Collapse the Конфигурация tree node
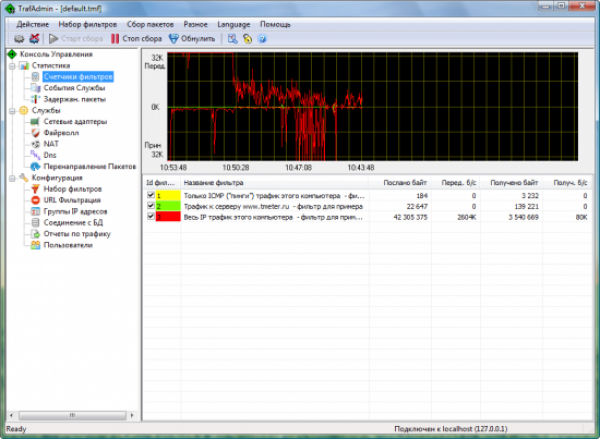The height and width of the screenshot is (439, 600). 11,177
